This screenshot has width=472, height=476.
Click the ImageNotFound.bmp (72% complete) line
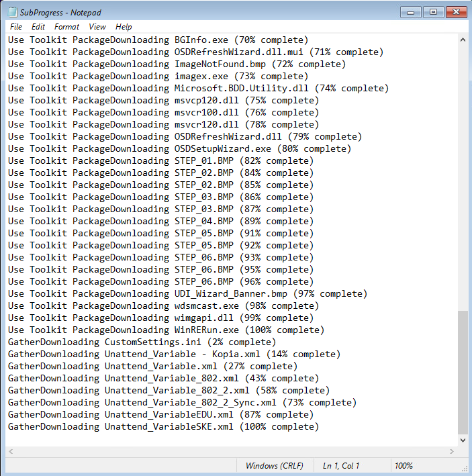(x=177, y=64)
